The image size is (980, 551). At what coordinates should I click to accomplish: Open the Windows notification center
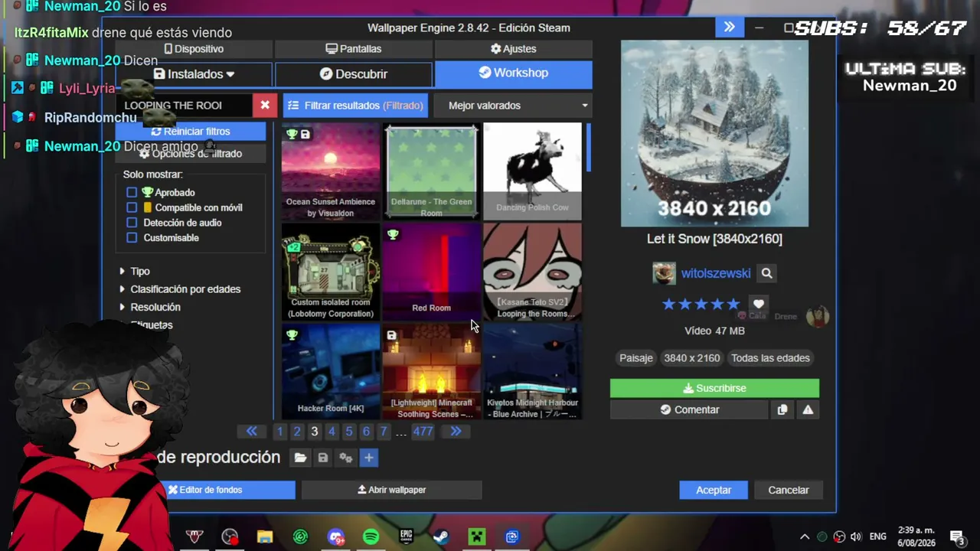coord(957,536)
